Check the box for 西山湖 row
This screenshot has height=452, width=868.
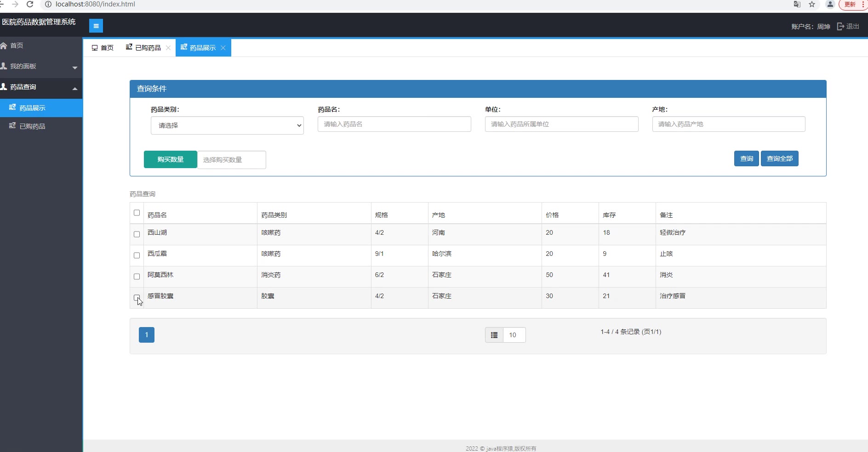[137, 234]
